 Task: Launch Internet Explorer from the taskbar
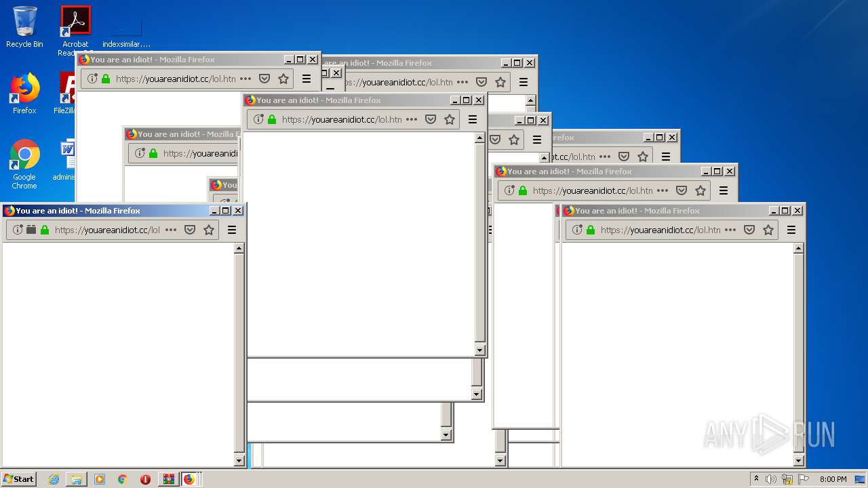click(x=54, y=479)
